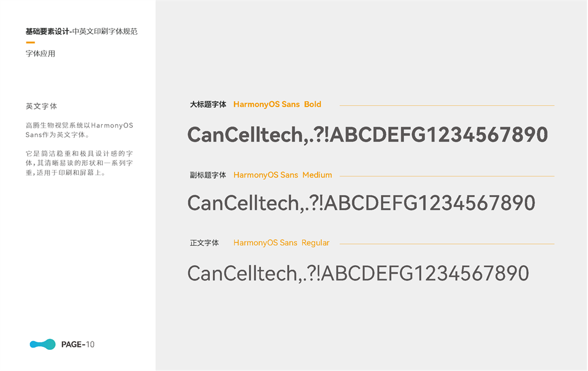Click the 正文字体 label
Viewport: 588px width, 371px height.
(204, 243)
